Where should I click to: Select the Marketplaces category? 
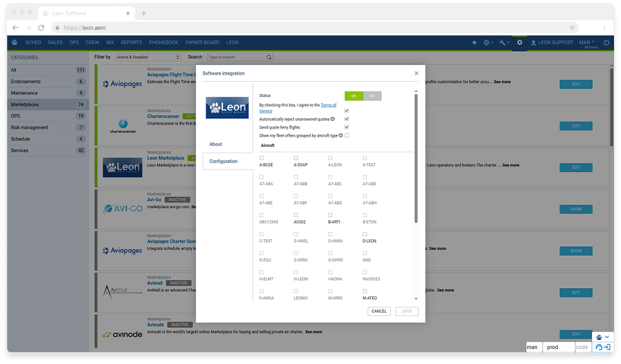[47, 104]
